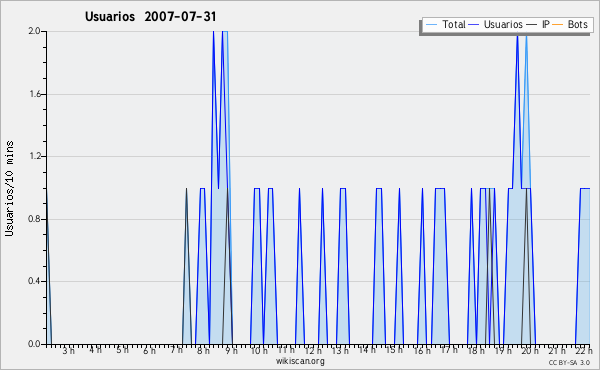Click the '15 h' x-axis label
600x370 pixels.
394,350
